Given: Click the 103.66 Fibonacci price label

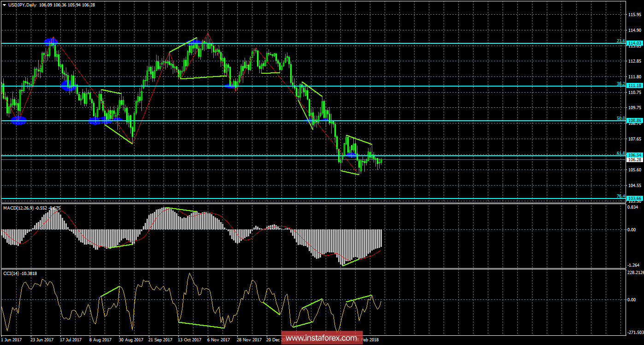Looking at the screenshot, I should (x=635, y=198).
